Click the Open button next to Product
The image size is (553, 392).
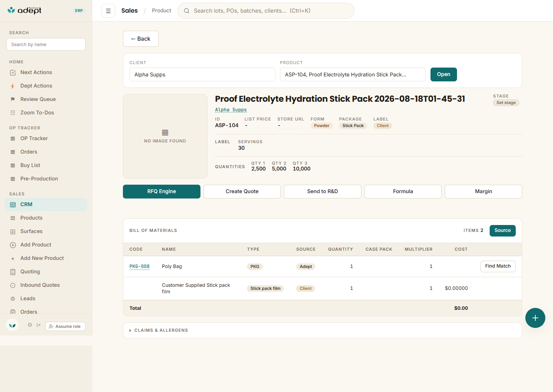444,74
